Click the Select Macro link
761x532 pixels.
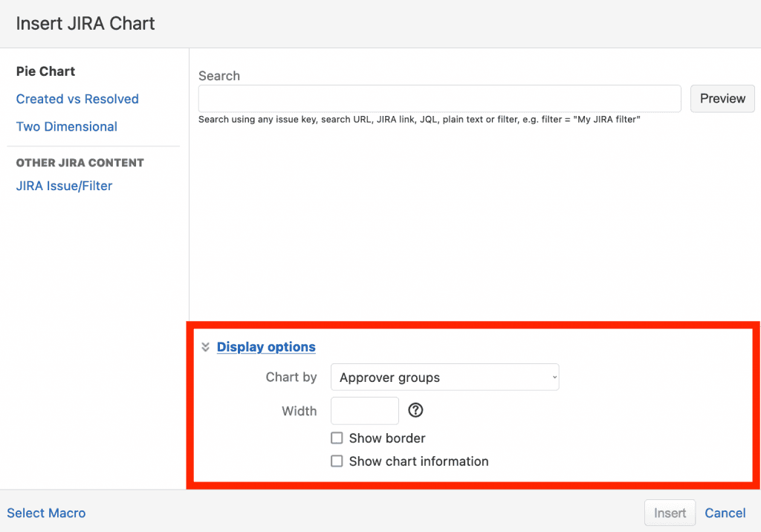point(46,513)
